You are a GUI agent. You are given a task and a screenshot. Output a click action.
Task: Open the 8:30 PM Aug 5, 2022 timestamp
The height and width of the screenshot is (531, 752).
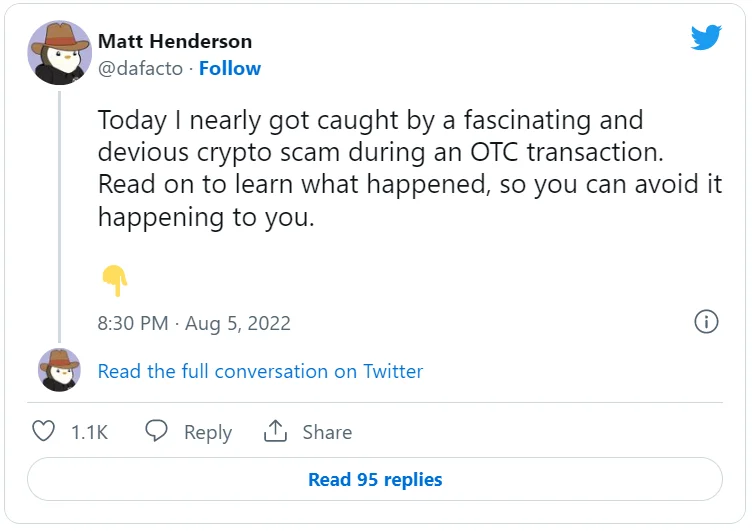coord(194,323)
